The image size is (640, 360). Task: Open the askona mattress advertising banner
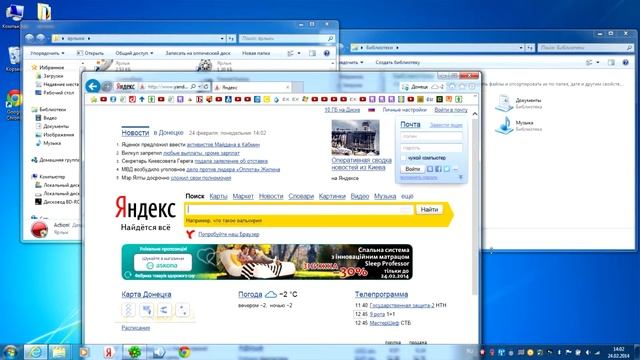pyautogui.click(x=267, y=262)
